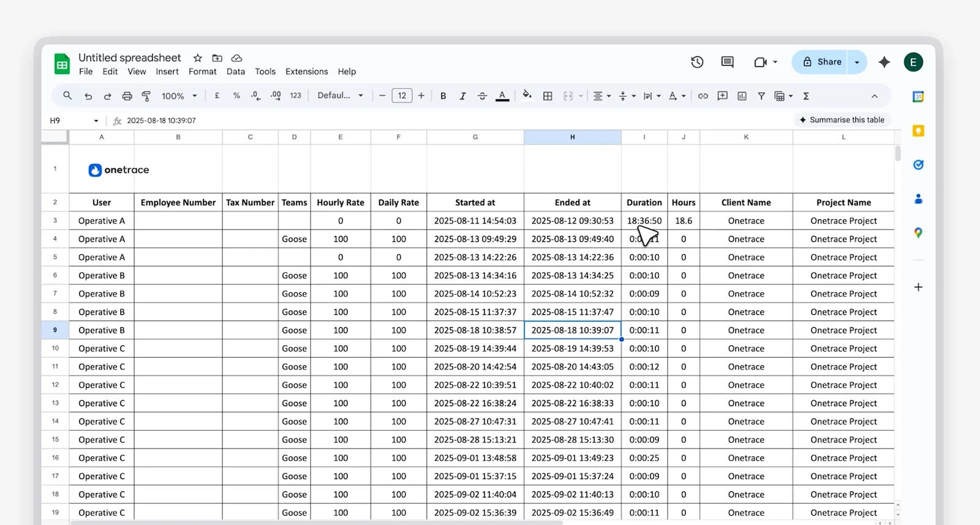The image size is (980, 525).
Task: Click the Share button
Action: coord(822,62)
